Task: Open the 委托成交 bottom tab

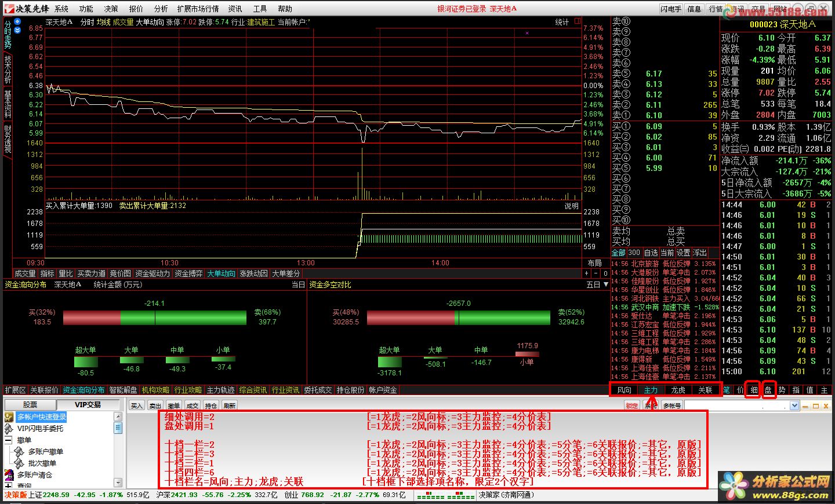Action: tap(318, 390)
